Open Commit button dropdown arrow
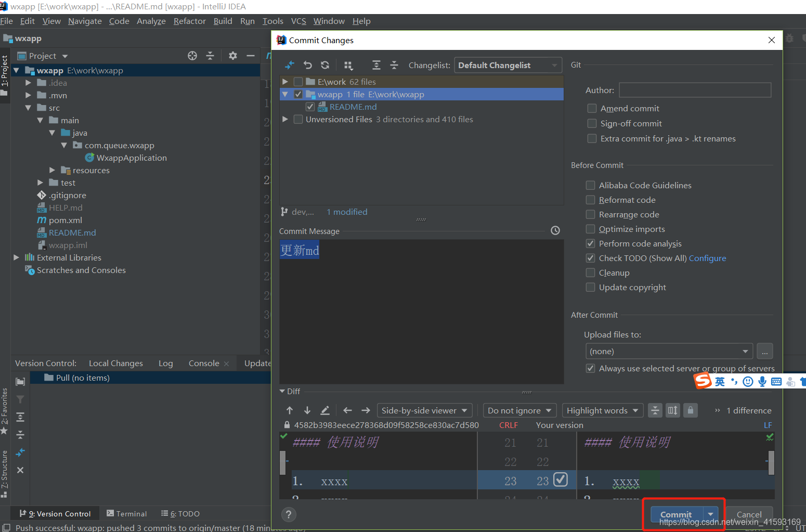This screenshot has height=532, width=806. pos(711,514)
